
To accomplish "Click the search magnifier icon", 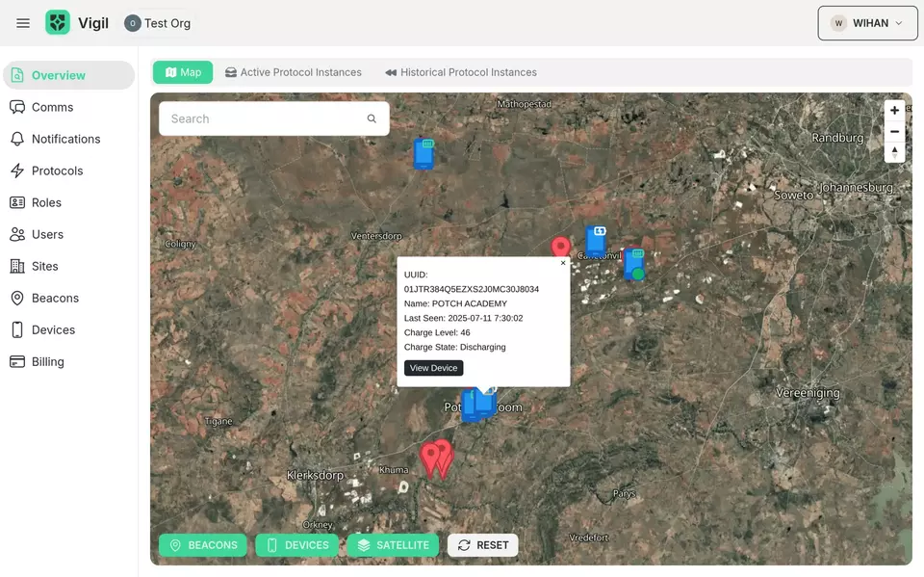I will coord(372,118).
